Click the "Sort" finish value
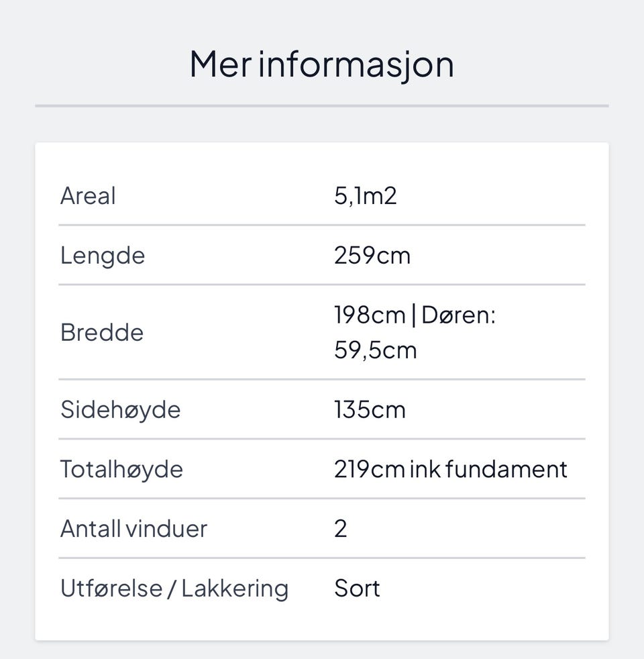644x659 pixels. (358, 589)
